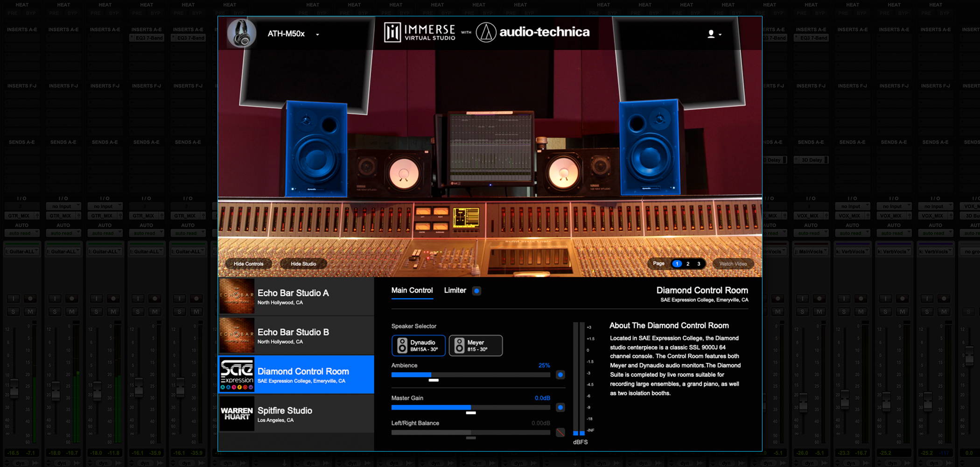Enable the Left/Right Balance toggle

(x=560, y=432)
